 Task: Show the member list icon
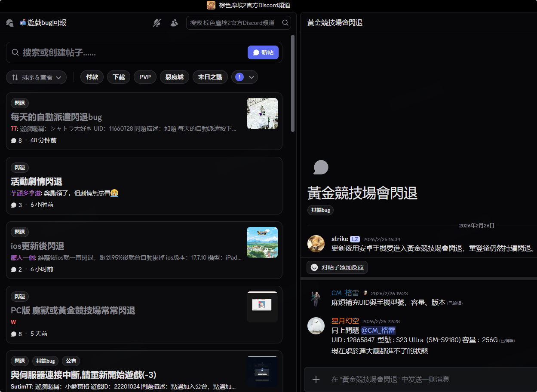pos(174,23)
